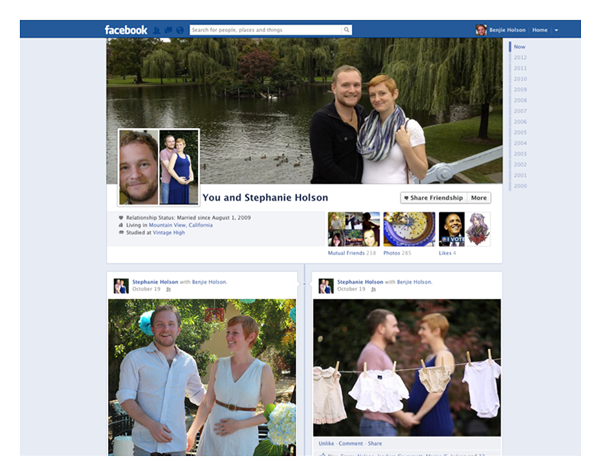Jump to 2004 on timeline
This screenshot has width=600, height=475.
[x=520, y=143]
